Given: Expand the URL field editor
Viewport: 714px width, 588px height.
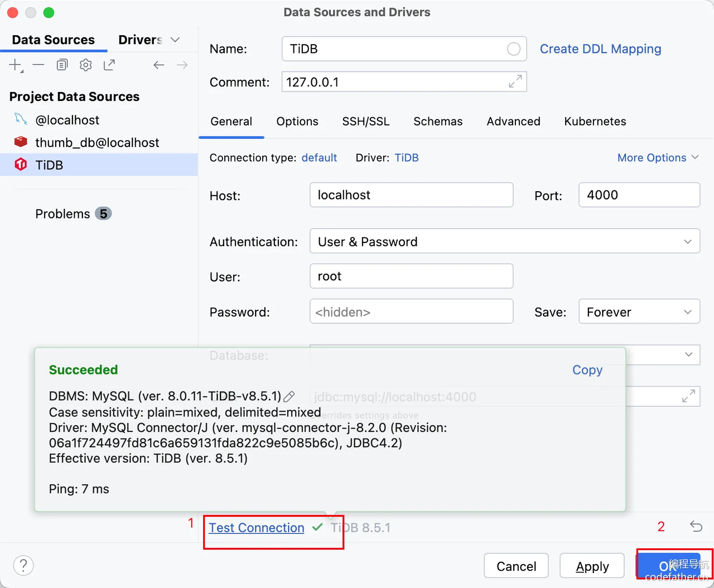Looking at the screenshot, I should (x=688, y=396).
